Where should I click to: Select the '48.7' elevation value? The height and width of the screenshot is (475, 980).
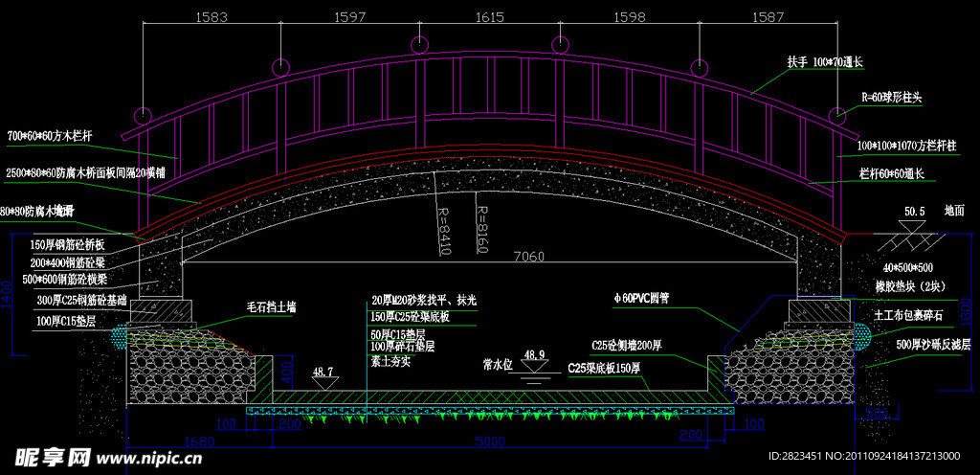pos(323,372)
